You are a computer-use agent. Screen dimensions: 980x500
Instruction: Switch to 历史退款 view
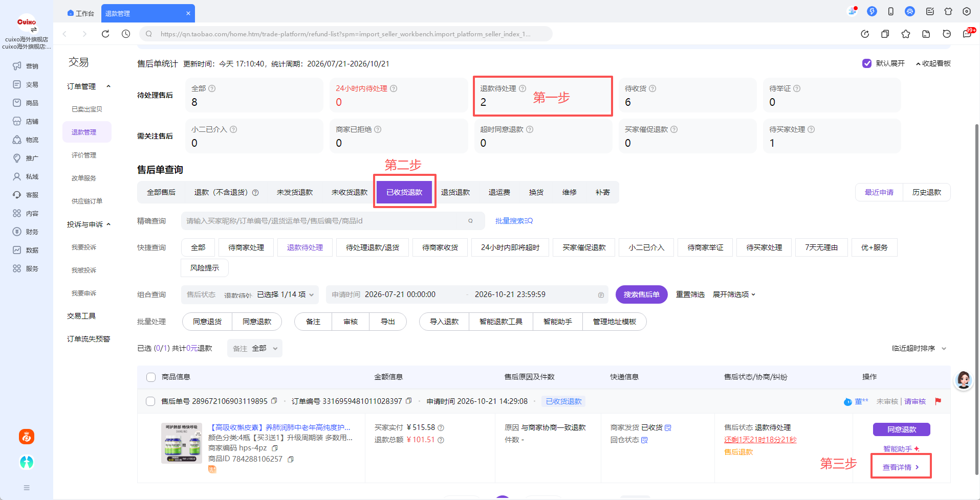[x=927, y=192]
